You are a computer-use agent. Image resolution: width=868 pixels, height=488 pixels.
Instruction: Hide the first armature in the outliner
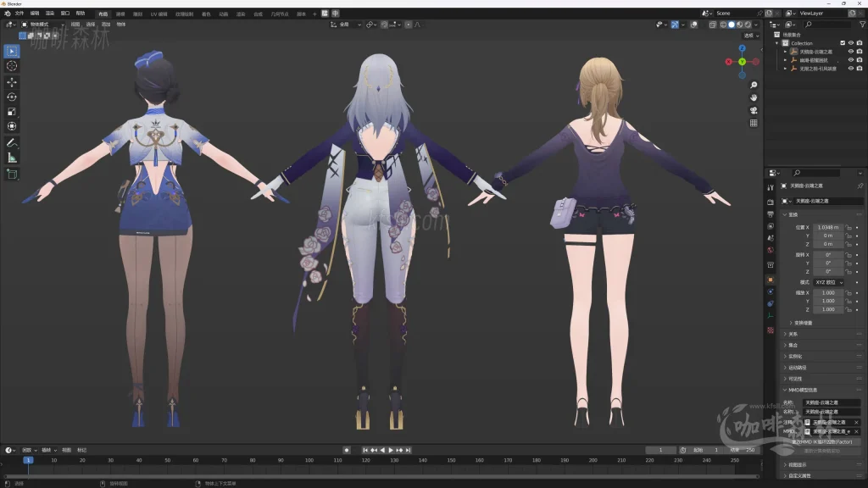click(851, 52)
